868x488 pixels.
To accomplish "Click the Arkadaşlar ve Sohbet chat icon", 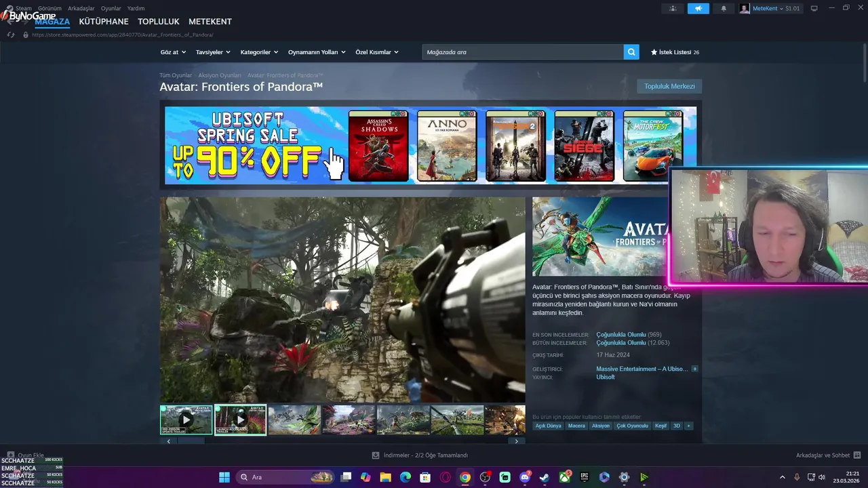I will (857, 455).
